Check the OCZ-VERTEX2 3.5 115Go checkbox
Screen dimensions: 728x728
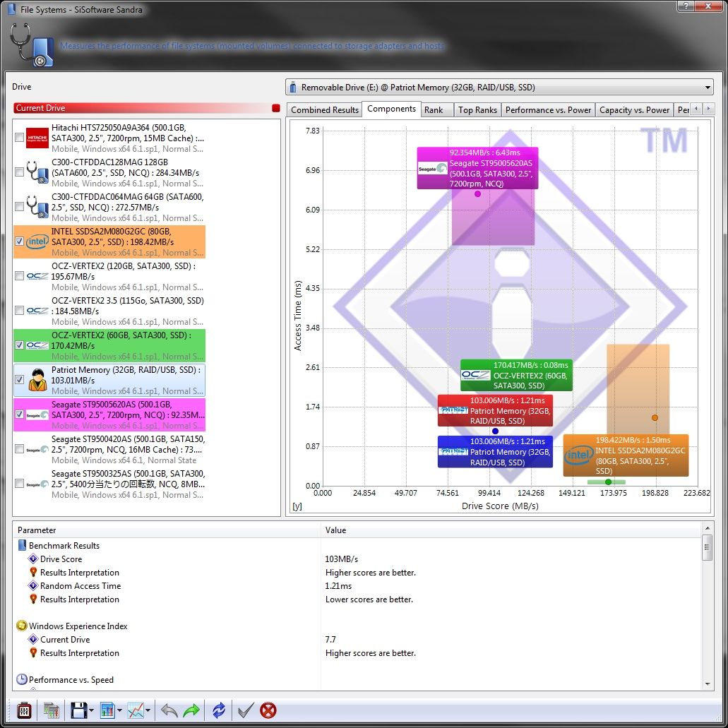pyautogui.click(x=20, y=311)
